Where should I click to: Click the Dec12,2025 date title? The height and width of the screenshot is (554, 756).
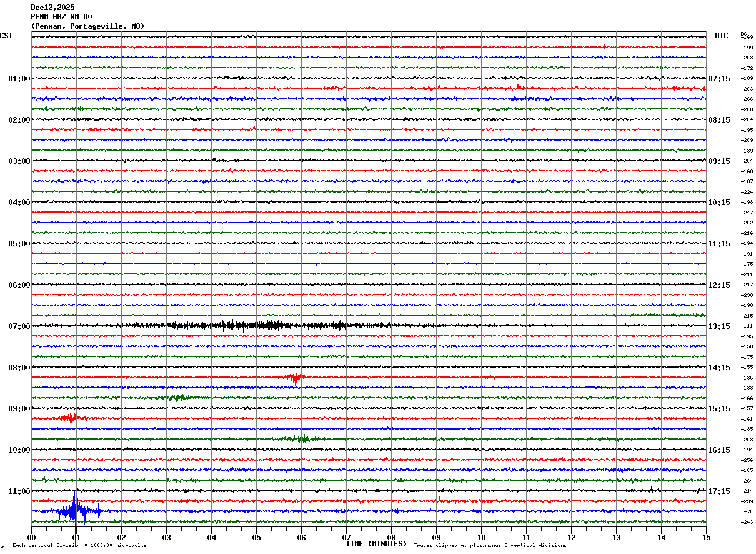tap(52, 8)
